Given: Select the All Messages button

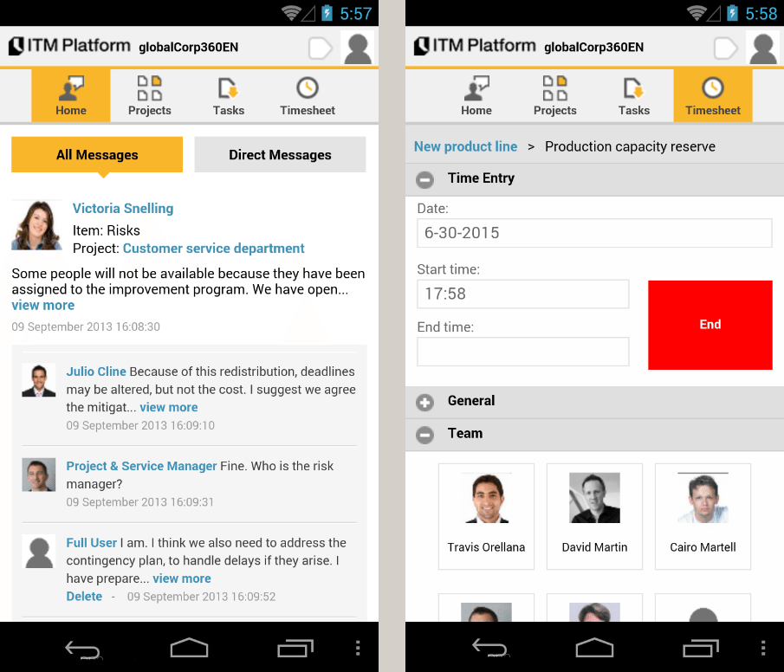Looking at the screenshot, I should coord(97,154).
